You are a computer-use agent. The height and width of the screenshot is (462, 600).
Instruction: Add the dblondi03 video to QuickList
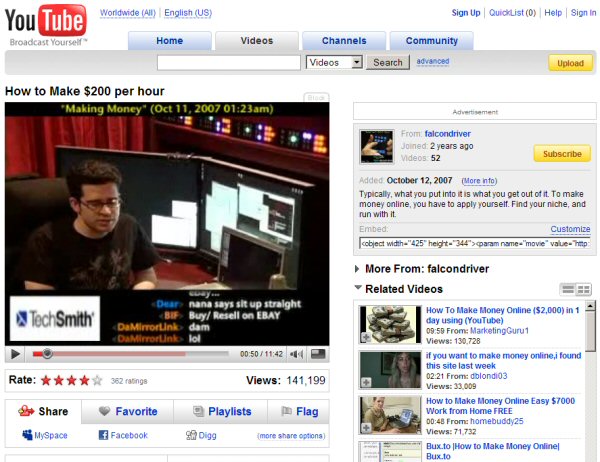[x=366, y=382]
